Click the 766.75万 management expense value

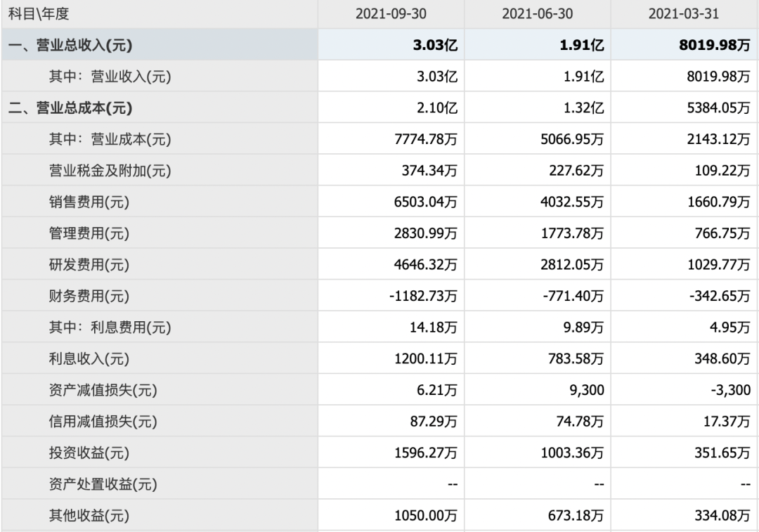[722, 233]
